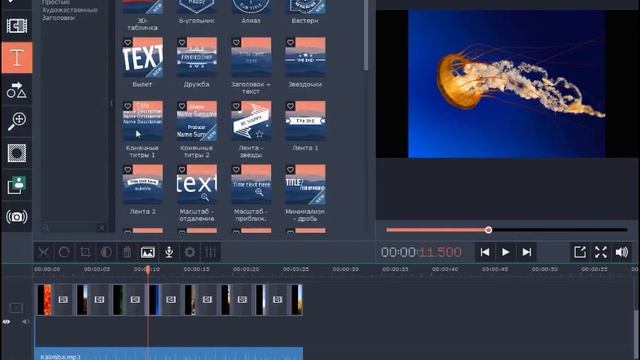Click the titles search input field
640x360 pixels.
coord(73,228)
